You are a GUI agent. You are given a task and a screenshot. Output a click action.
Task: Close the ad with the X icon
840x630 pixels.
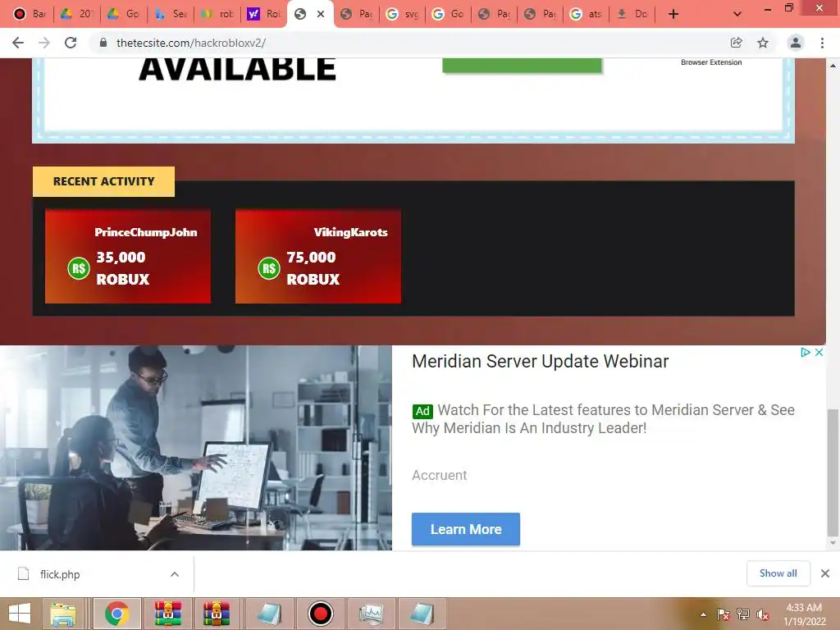pos(819,353)
